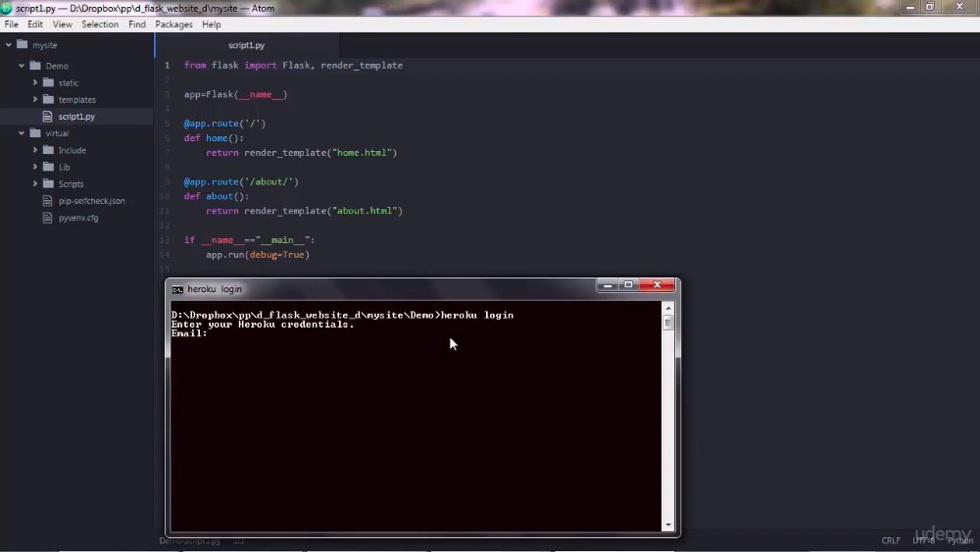Click the Scripts folder icon
The width and height of the screenshot is (980, 552).
(49, 183)
